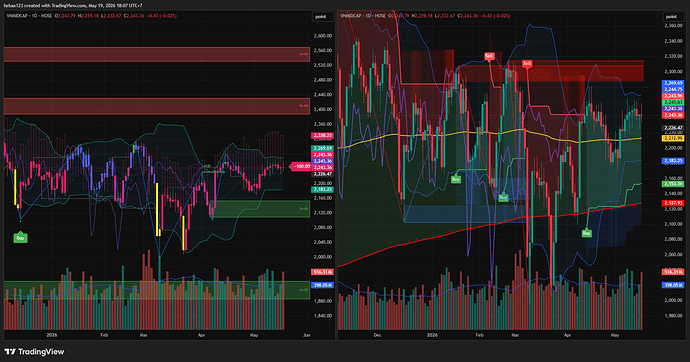Viewport: 690px width, 362px height.
Task: Click the 2,360.00 price axis label on right chart
Action: 673,26
